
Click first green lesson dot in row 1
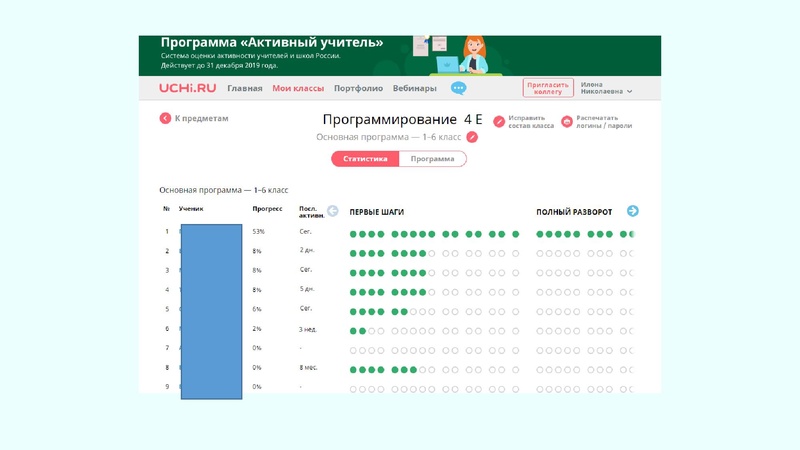click(x=353, y=234)
